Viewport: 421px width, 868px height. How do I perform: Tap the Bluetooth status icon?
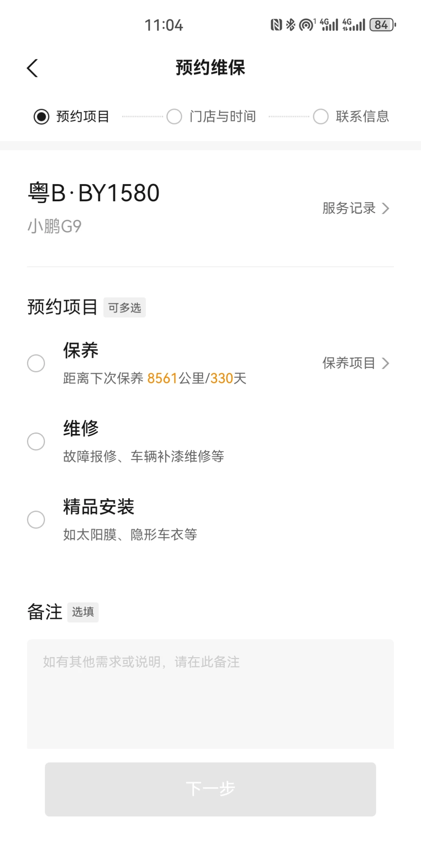[291, 25]
